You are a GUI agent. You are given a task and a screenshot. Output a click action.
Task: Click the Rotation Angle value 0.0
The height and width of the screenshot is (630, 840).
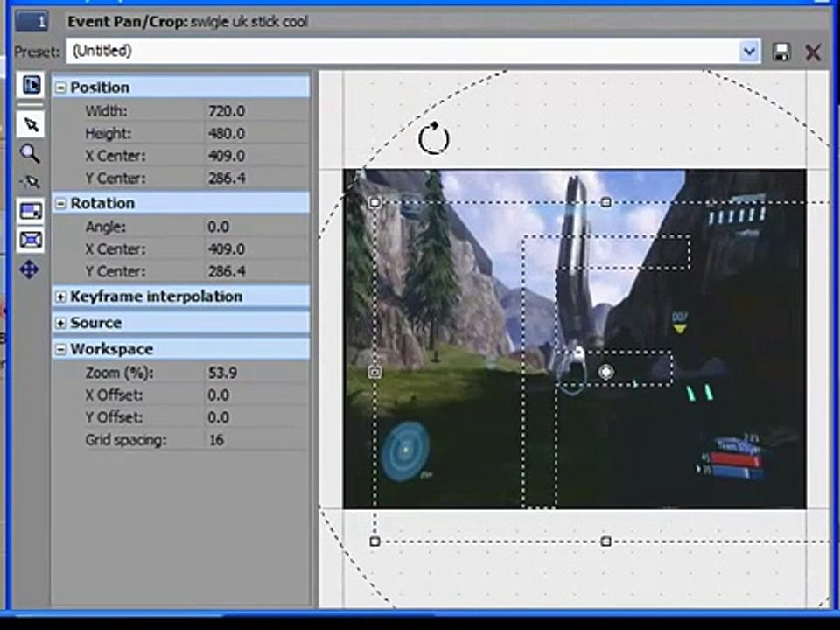[x=219, y=227]
